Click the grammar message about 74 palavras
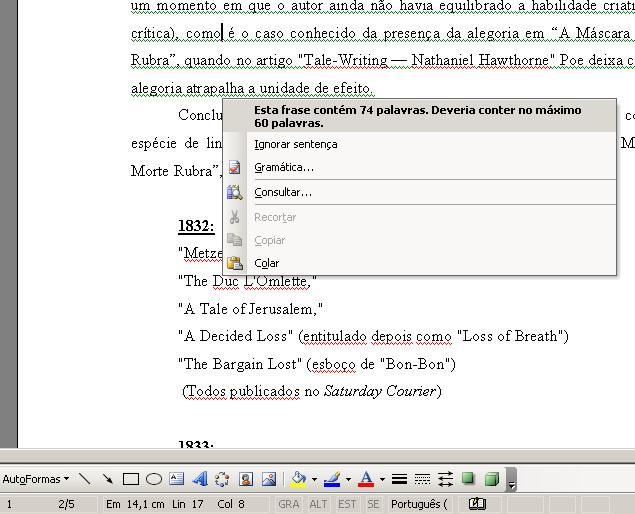Screen dimensions: 635x514 point(418,116)
